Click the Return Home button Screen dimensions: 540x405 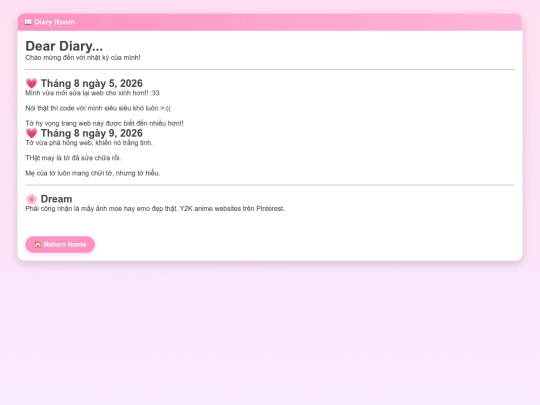click(x=60, y=244)
